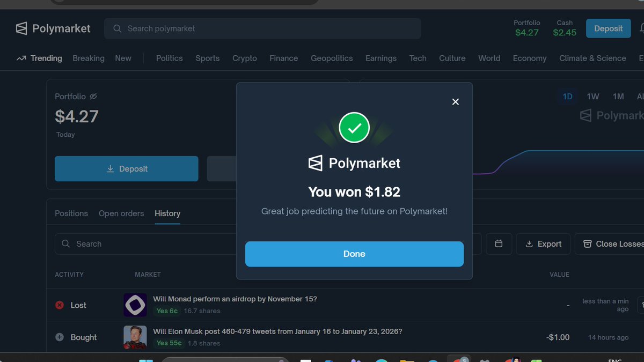The height and width of the screenshot is (362, 644).
Task: Click the 1.8 shares text
Action: [x=204, y=343]
